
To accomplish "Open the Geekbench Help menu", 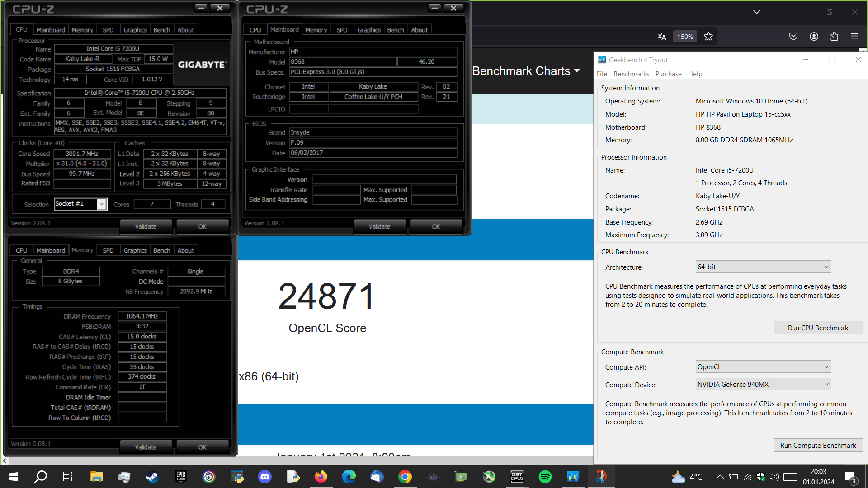I will (x=695, y=74).
